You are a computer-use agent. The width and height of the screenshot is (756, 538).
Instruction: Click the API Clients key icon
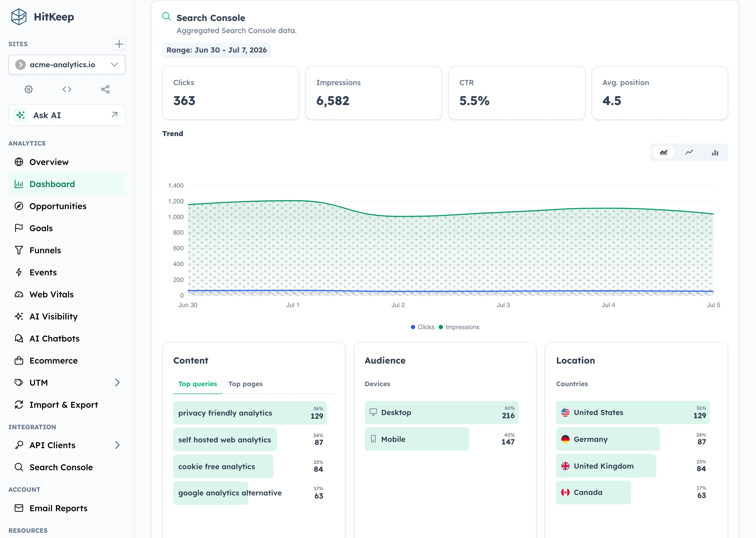[x=19, y=445]
